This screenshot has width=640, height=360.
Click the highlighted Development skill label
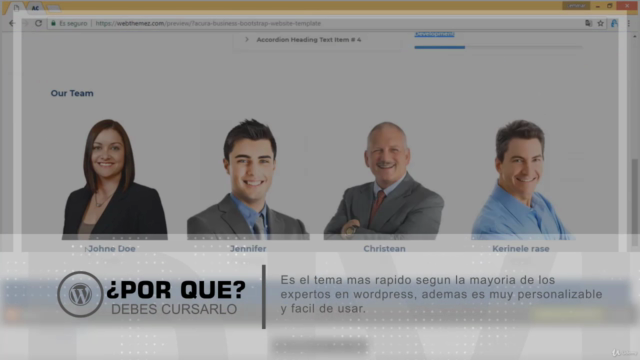coord(434,34)
